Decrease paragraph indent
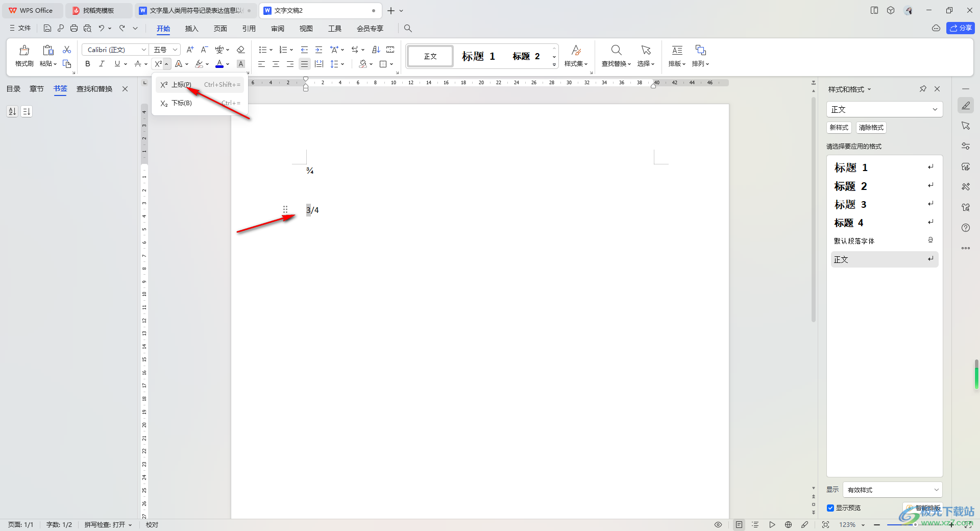The height and width of the screenshot is (531, 980). tap(304, 50)
